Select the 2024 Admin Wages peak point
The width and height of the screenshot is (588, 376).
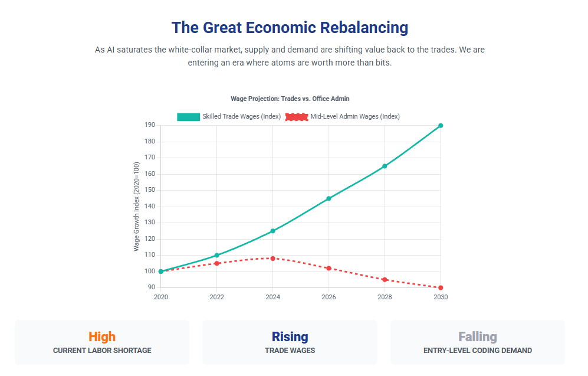(272, 259)
